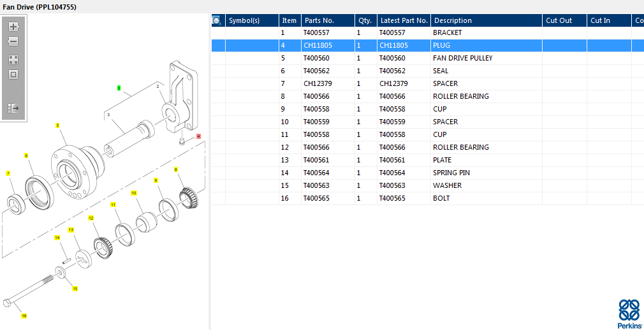Click the Cut Out column header
This screenshot has height=330, width=644.
pyautogui.click(x=564, y=20)
